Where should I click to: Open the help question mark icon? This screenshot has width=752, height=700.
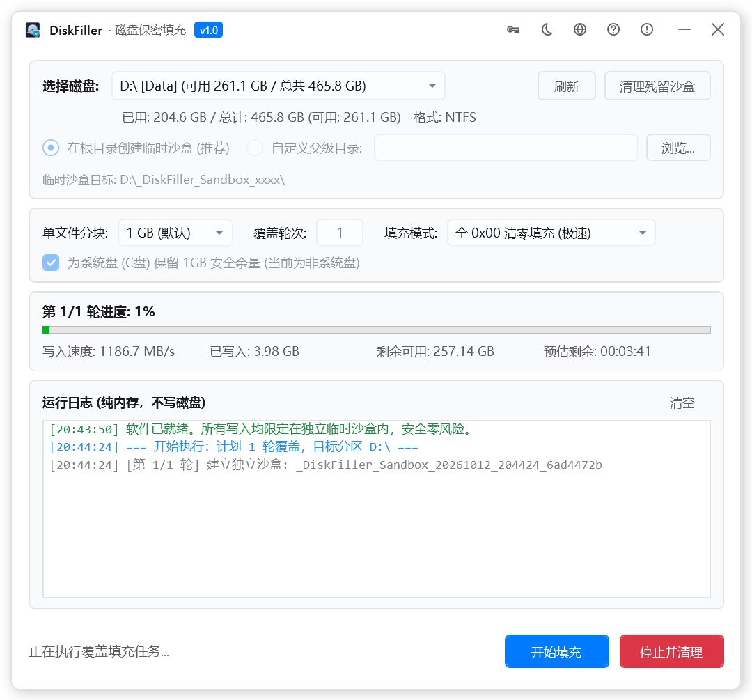point(613,30)
